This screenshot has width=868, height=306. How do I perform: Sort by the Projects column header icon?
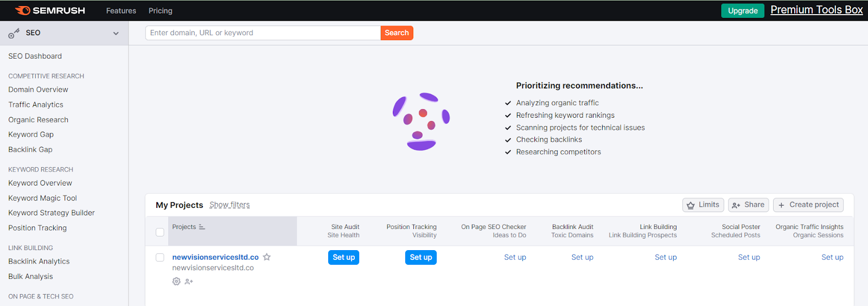[x=202, y=227]
